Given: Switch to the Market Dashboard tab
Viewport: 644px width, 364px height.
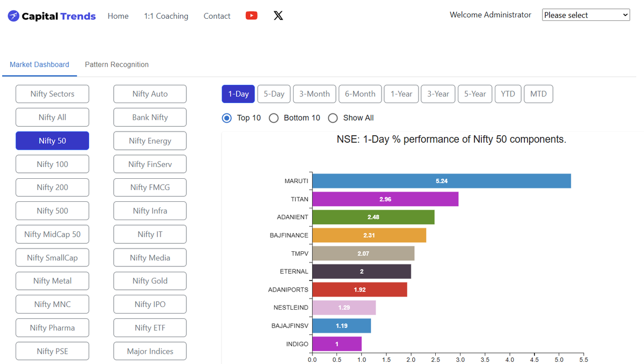Looking at the screenshot, I should pos(39,64).
